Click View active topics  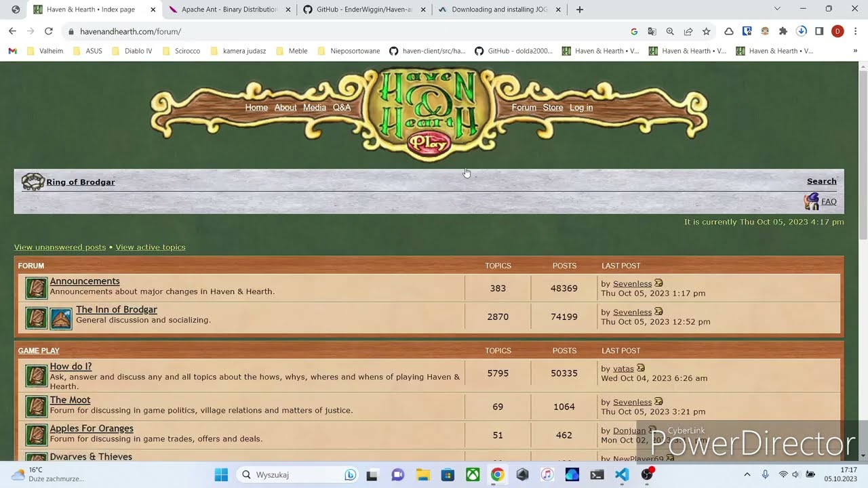point(151,247)
